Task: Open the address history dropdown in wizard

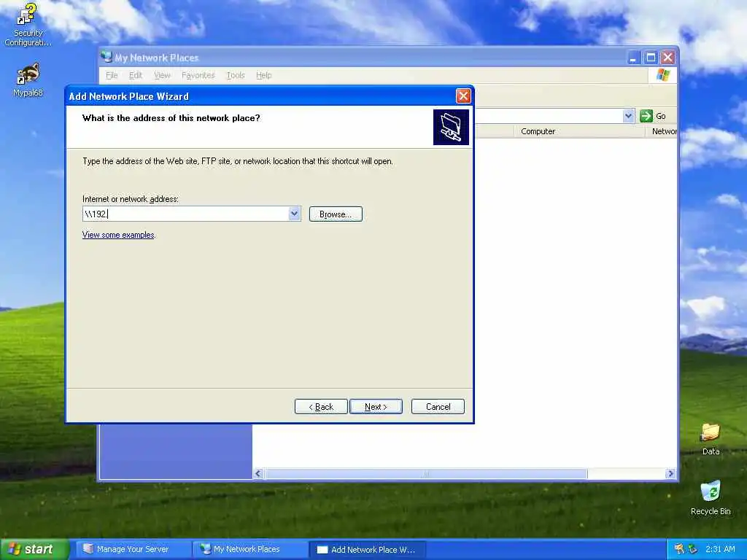Action: 294,214
